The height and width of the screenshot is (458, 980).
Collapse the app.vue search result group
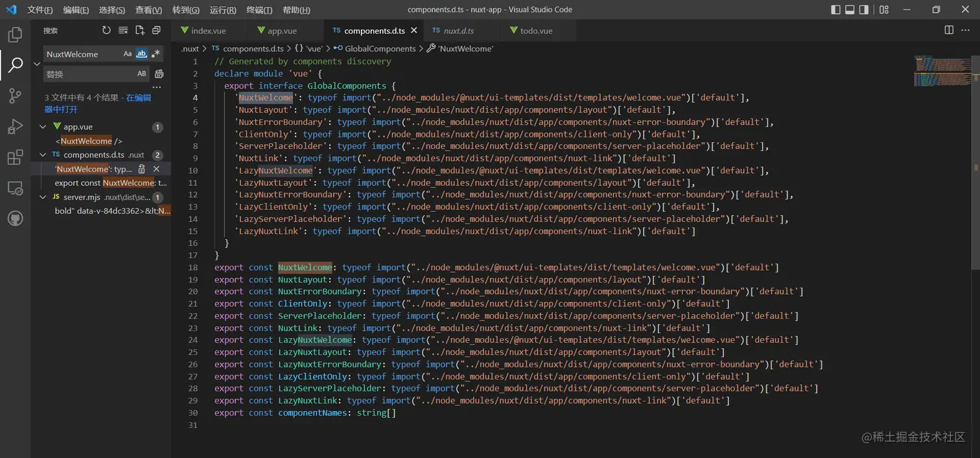[43, 127]
